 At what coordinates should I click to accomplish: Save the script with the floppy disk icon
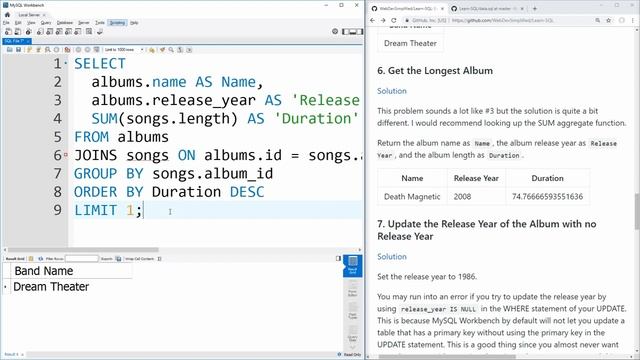point(18,50)
